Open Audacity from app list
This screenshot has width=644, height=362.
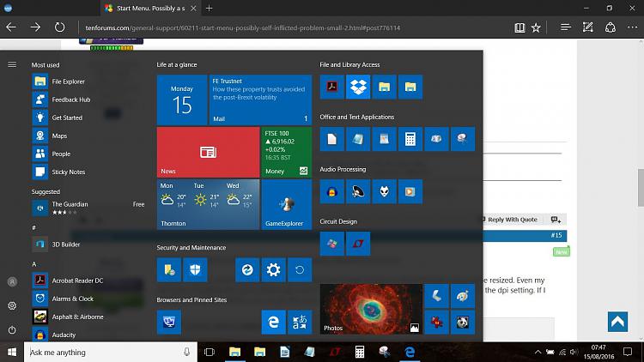coord(88,334)
